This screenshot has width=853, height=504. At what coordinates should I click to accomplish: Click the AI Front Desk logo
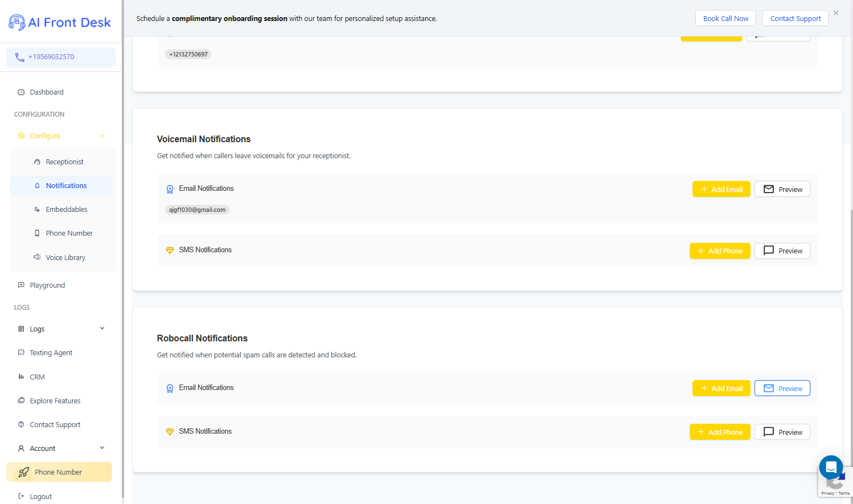point(60,22)
